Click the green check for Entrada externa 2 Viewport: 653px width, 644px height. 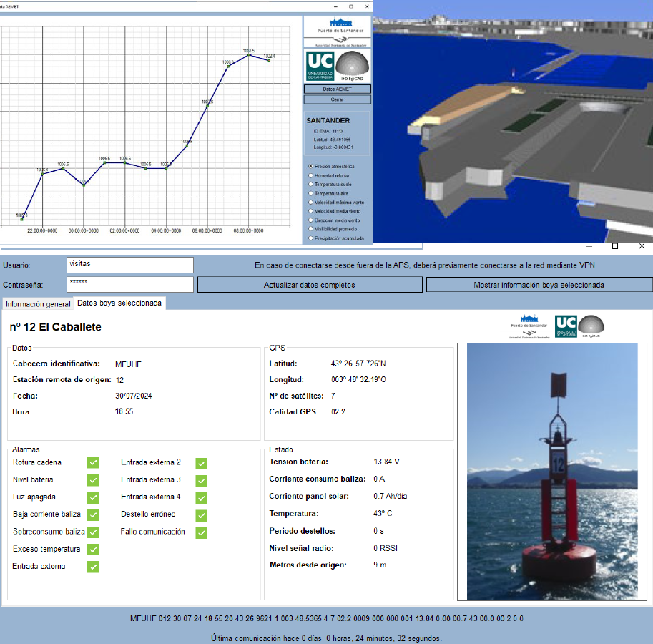click(x=202, y=463)
